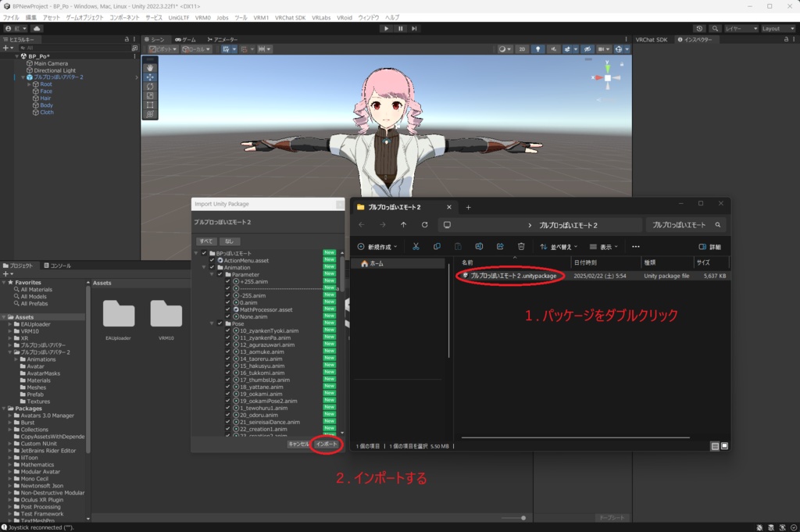Click the search icon in the Hierarchy panel
This screenshot has width=800, height=532.
point(23,49)
